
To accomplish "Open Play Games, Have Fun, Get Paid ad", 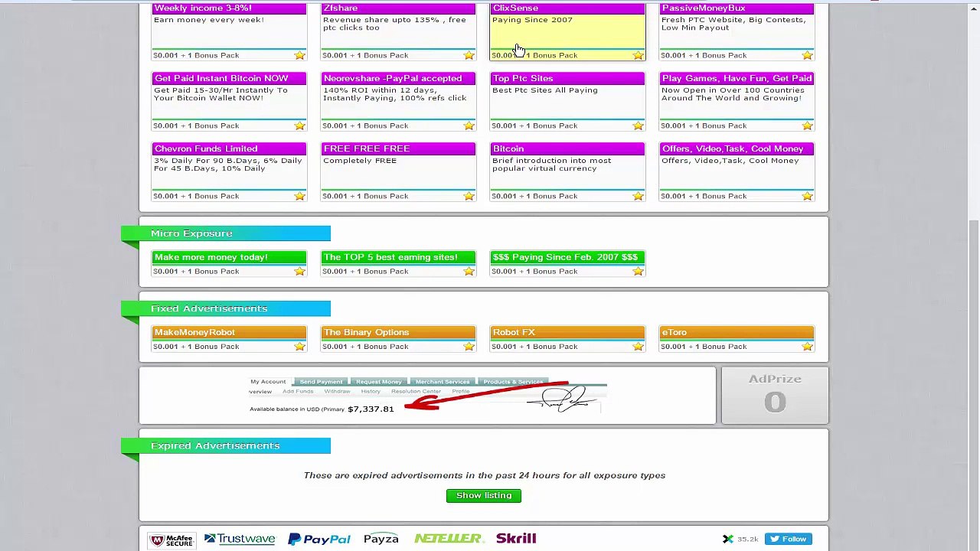I will click(737, 78).
